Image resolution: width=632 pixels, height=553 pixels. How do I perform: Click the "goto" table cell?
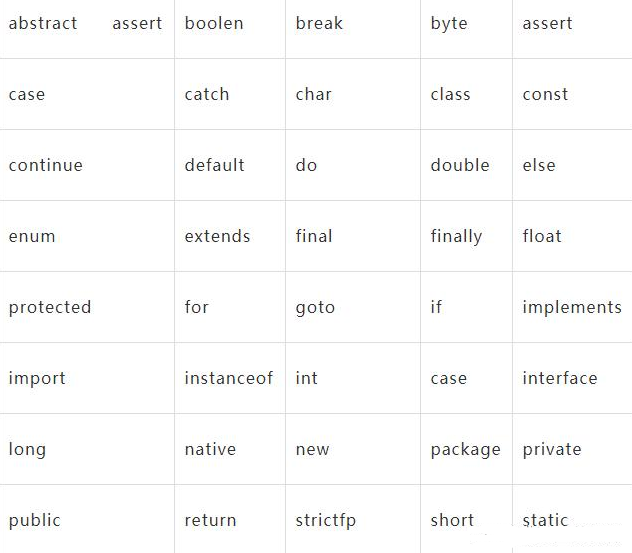point(316,307)
